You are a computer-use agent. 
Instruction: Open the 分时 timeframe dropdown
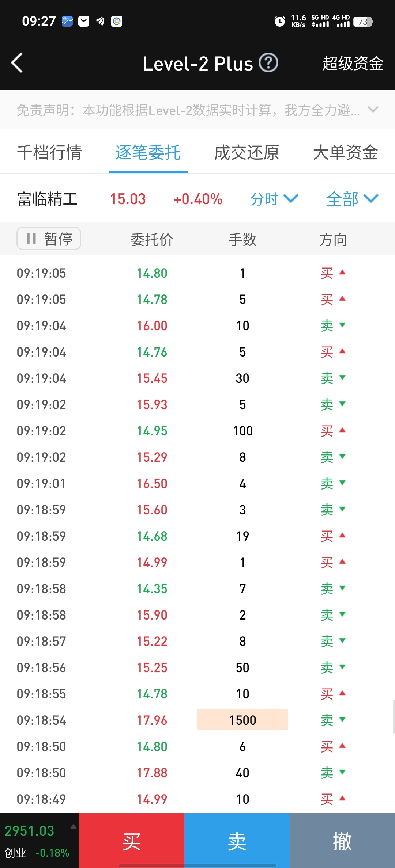point(274,199)
